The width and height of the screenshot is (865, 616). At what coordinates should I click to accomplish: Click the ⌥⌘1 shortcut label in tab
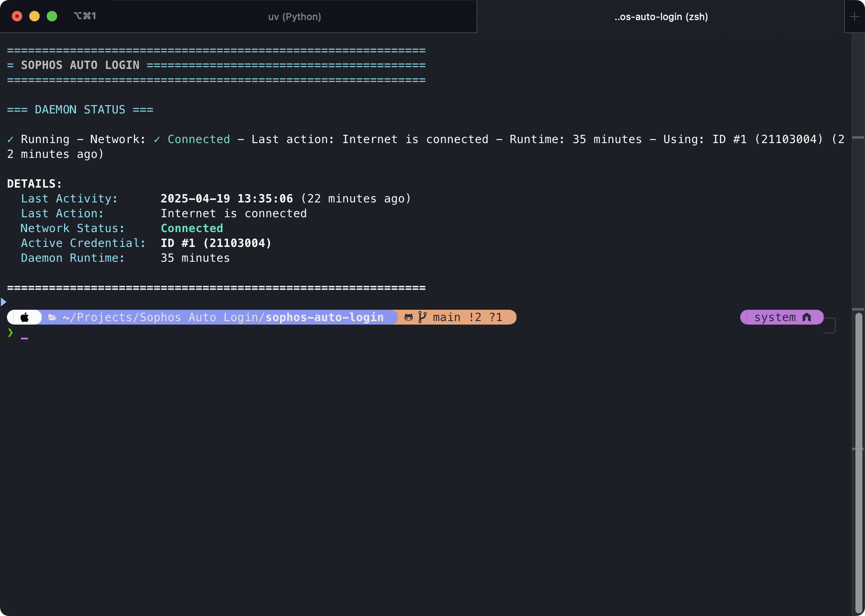(x=85, y=16)
